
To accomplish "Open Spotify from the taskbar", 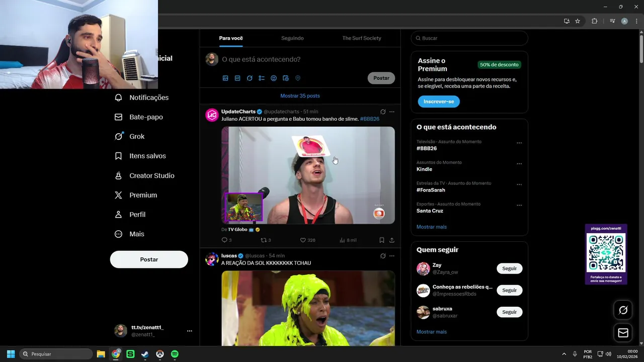I will (175, 354).
